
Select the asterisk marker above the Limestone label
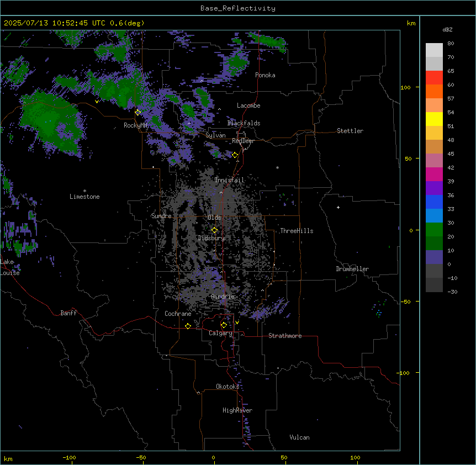click(x=84, y=191)
